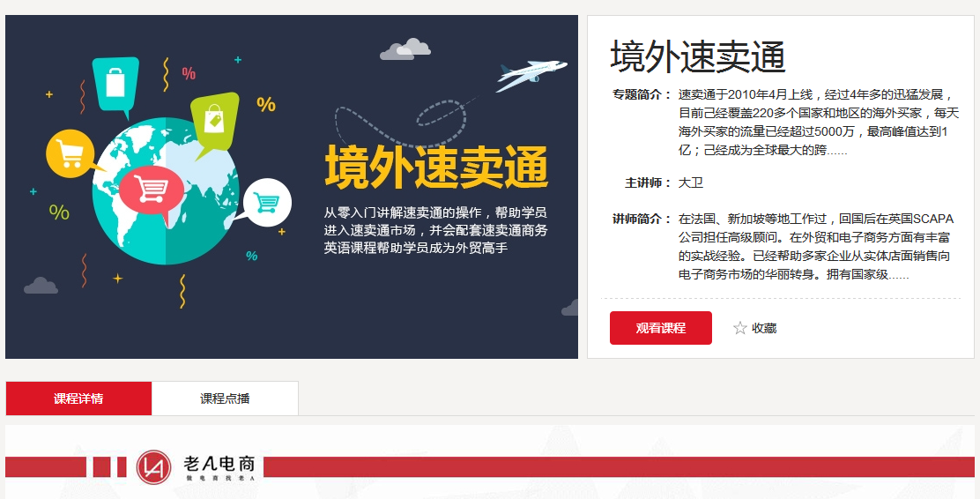The image size is (980, 499).
Task: Click the yellow shopping cart bubble
Action: (72, 153)
